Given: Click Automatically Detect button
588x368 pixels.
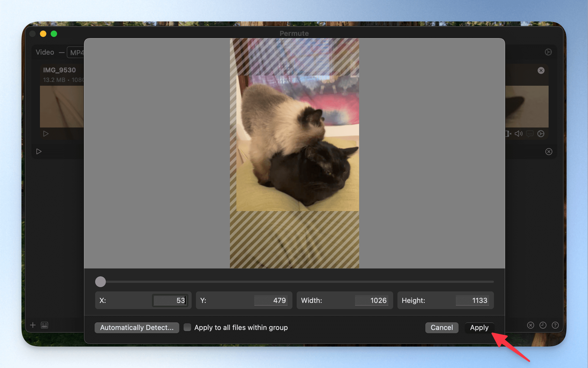Looking at the screenshot, I should click(137, 328).
